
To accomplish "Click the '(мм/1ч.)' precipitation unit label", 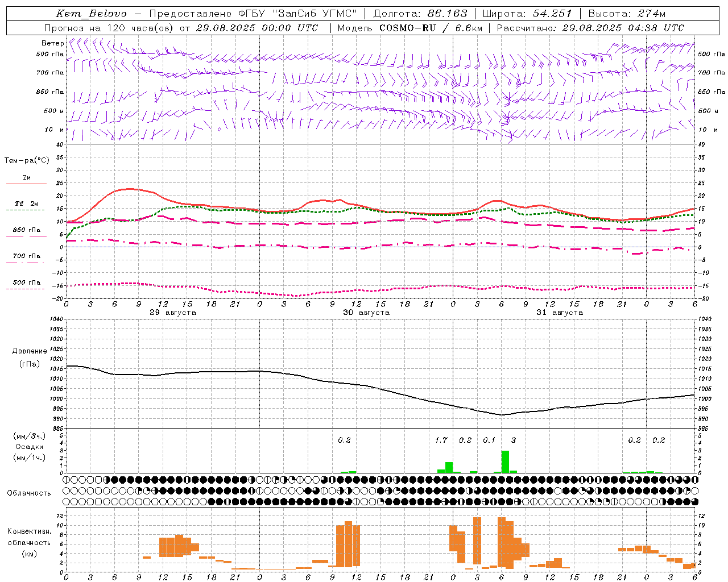I will pos(29,458).
